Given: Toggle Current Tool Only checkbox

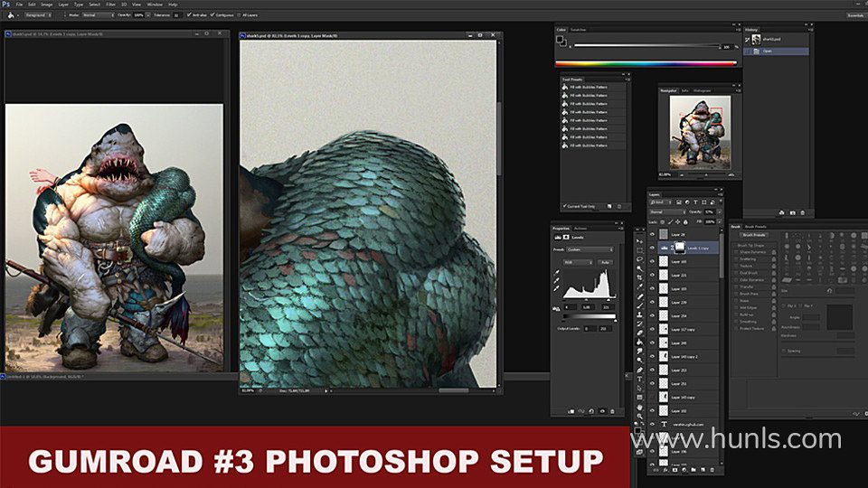Looking at the screenshot, I should [564, 206].
